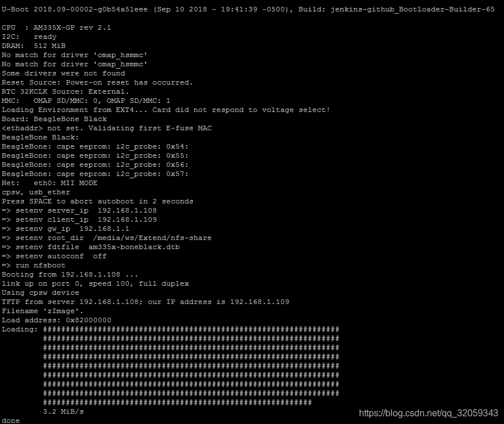
Task: Select the 'MMC: OMAP SD/MMC: 0' line
Action: point(86,101)
